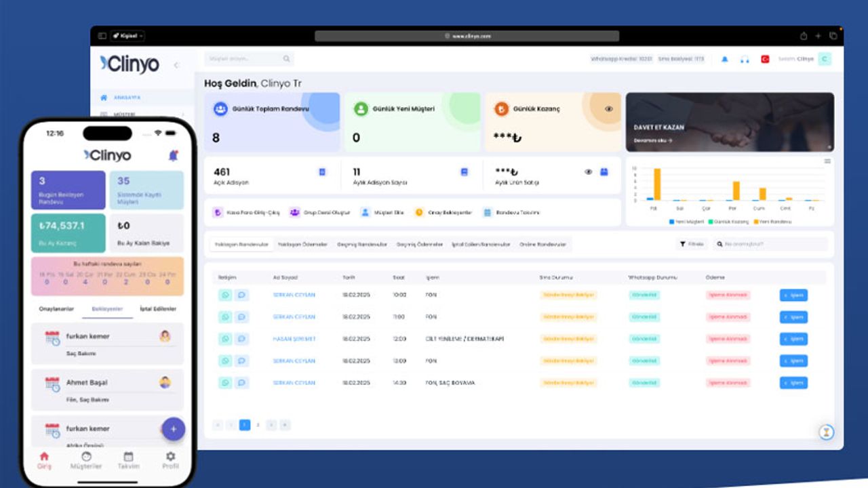
Task: Toggle Yeni Randevu series in chart legend
Action: point(772,222)
